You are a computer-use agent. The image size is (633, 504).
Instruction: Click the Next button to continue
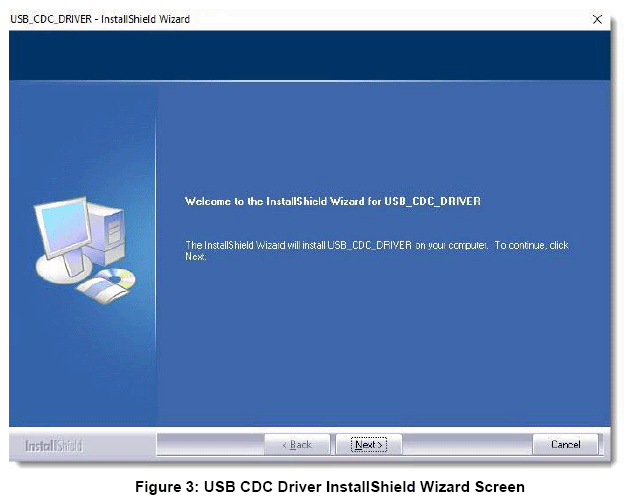368,444
